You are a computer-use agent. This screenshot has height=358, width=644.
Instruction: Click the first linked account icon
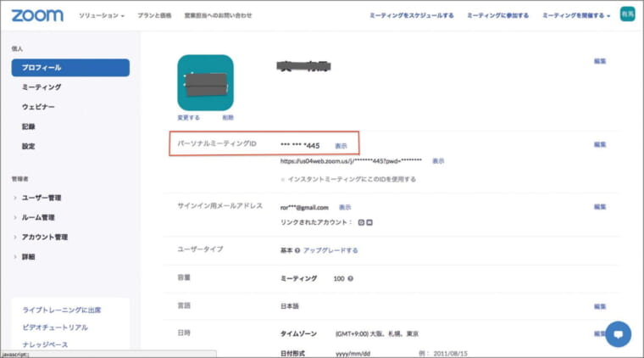coord(361,222)
